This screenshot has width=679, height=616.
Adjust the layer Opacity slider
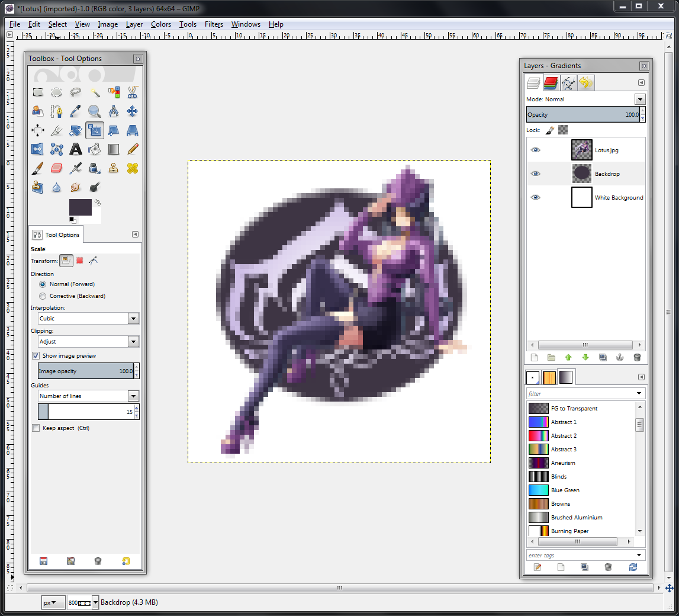point(583,115)
